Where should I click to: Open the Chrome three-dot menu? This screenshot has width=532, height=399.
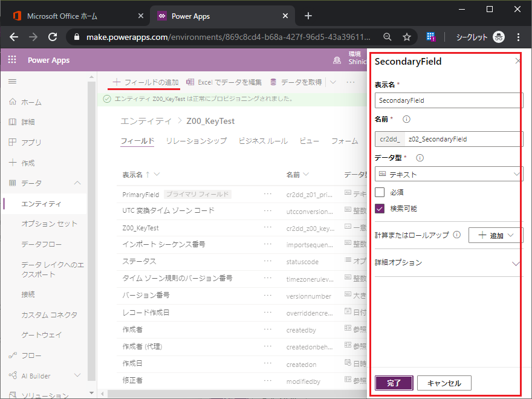coord(518,37)
